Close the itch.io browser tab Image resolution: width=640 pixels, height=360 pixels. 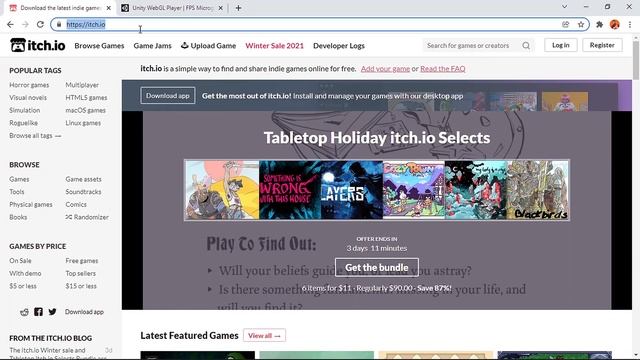pyautogui.click(x=109, y=8)
